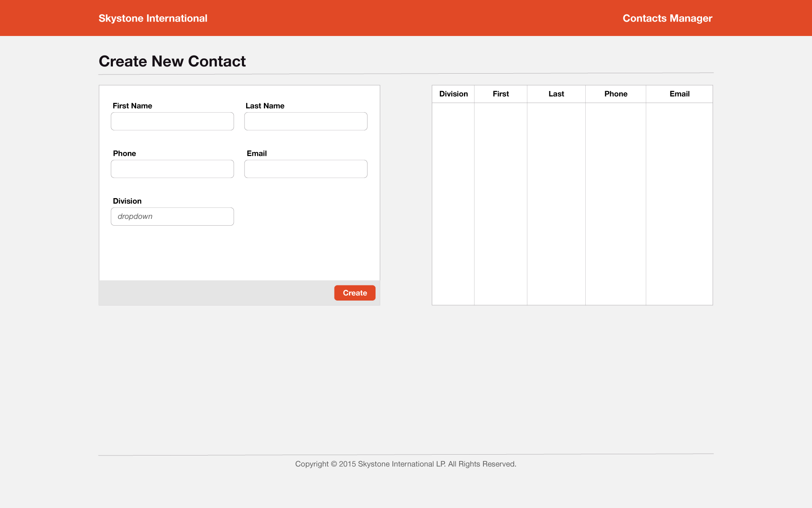Click the copyright footer text
This screenshot has height=508, width=812.
click(406, 464)
